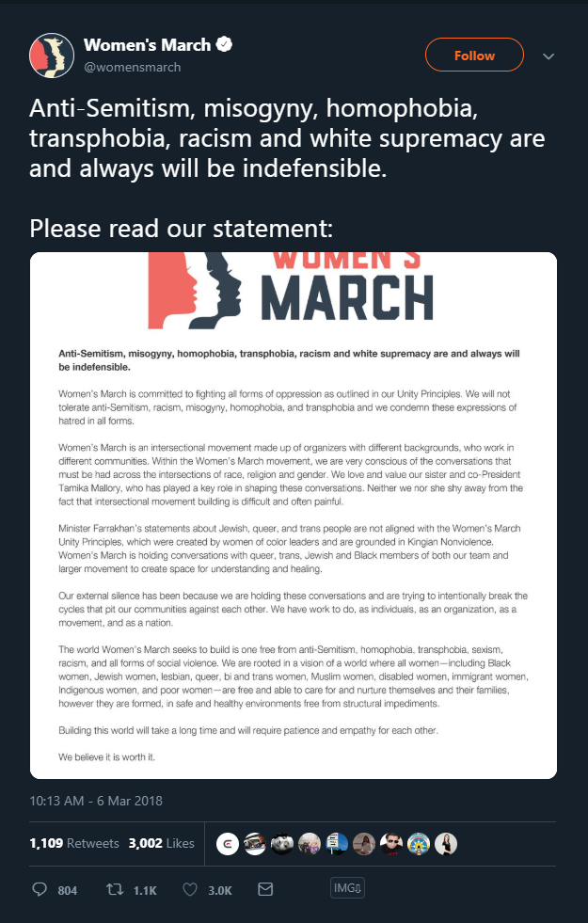Image resolution: width=588 pixels, height=923 pixels.
Task: Open the last liker avatar, woman in black
Action: 446,844
